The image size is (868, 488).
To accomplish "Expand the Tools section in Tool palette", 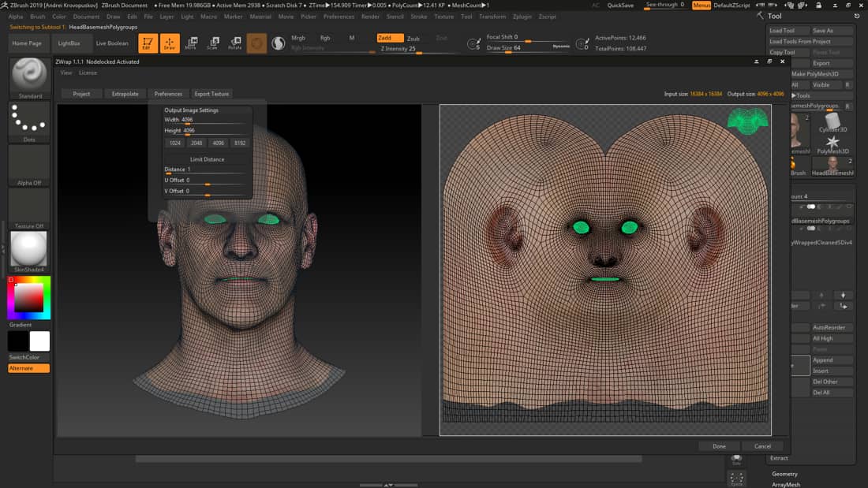I will point(800,95).
